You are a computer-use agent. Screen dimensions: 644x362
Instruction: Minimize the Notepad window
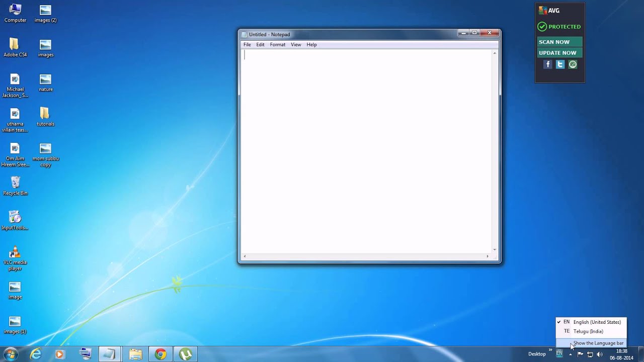pos(463,33)
